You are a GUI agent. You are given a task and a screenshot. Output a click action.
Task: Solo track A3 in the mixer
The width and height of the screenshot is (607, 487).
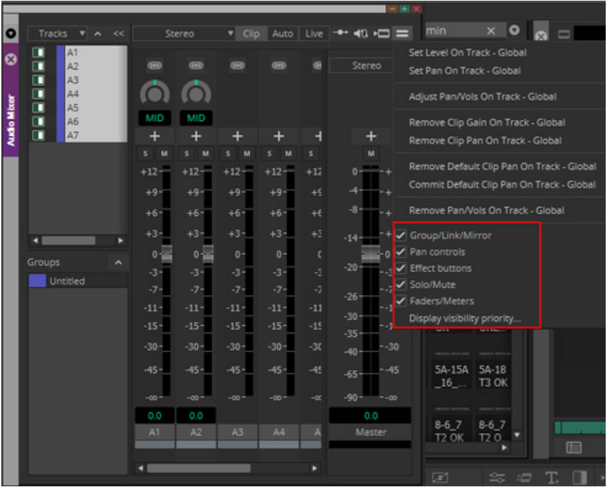coord(228,154)
